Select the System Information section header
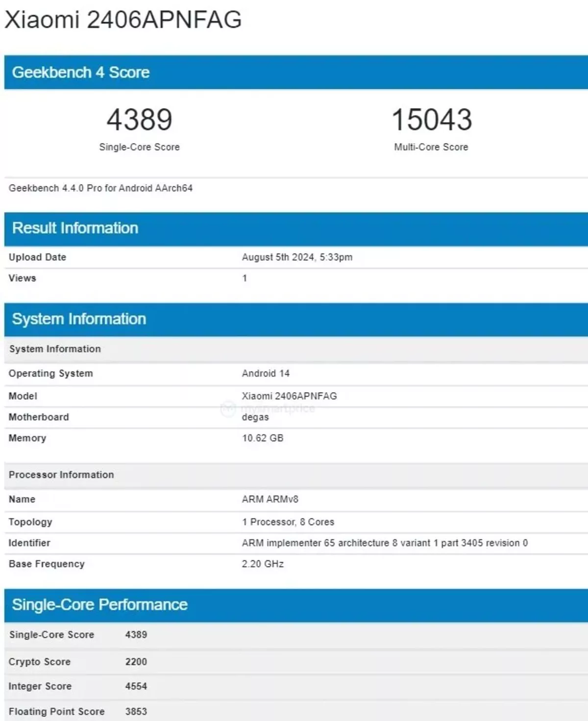 pyautogui.click(x=79, y=319)
